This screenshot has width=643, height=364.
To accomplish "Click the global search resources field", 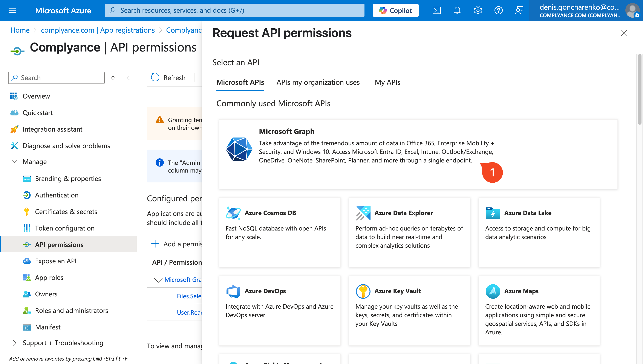I will (234, 10).
